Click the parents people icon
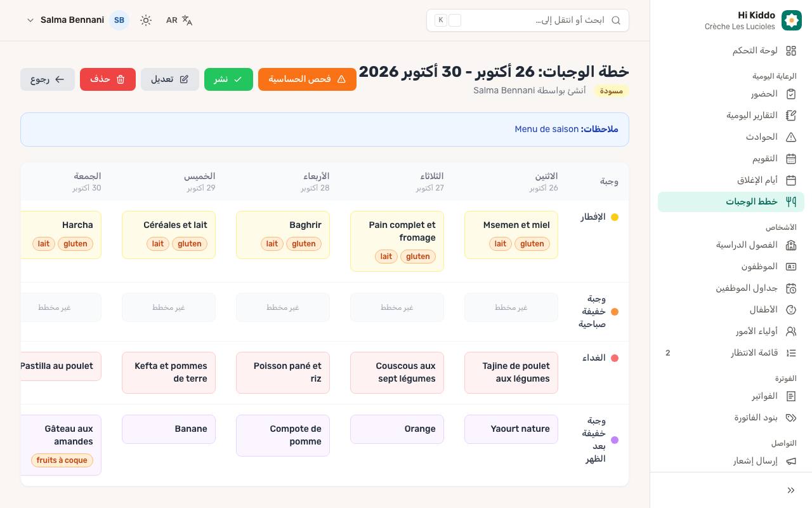The width and height of the screenshot is (812, 508). pos(791,331)
